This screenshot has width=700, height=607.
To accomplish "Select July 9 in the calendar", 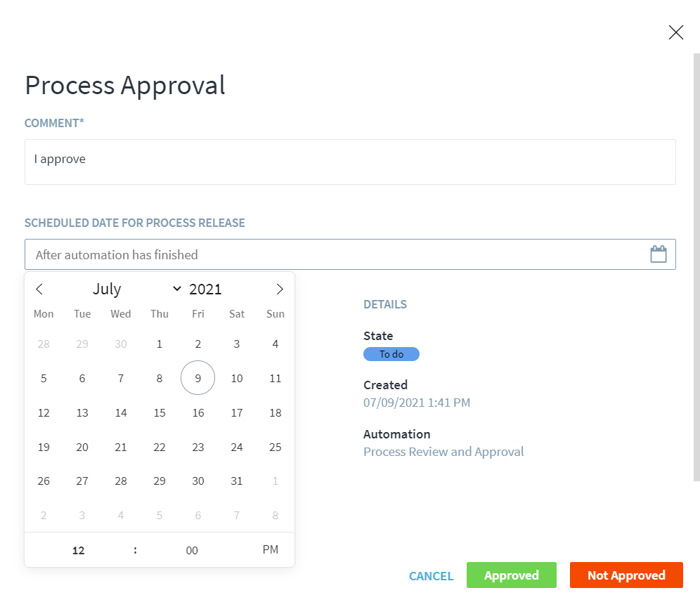I will tap(198, 378).
